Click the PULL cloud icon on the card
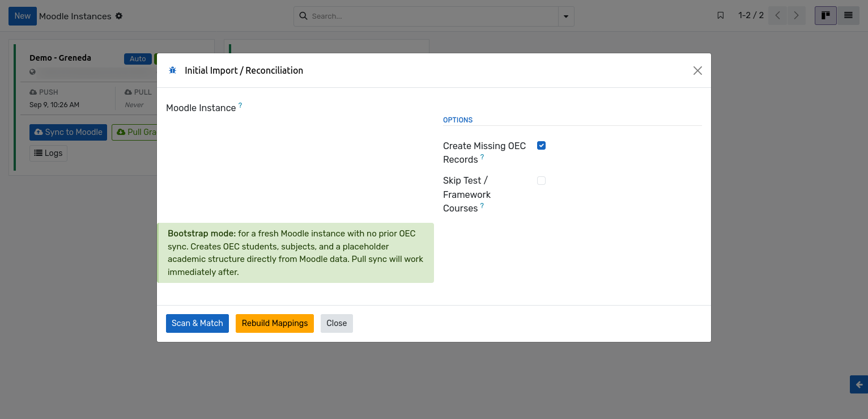 point(128,92)
